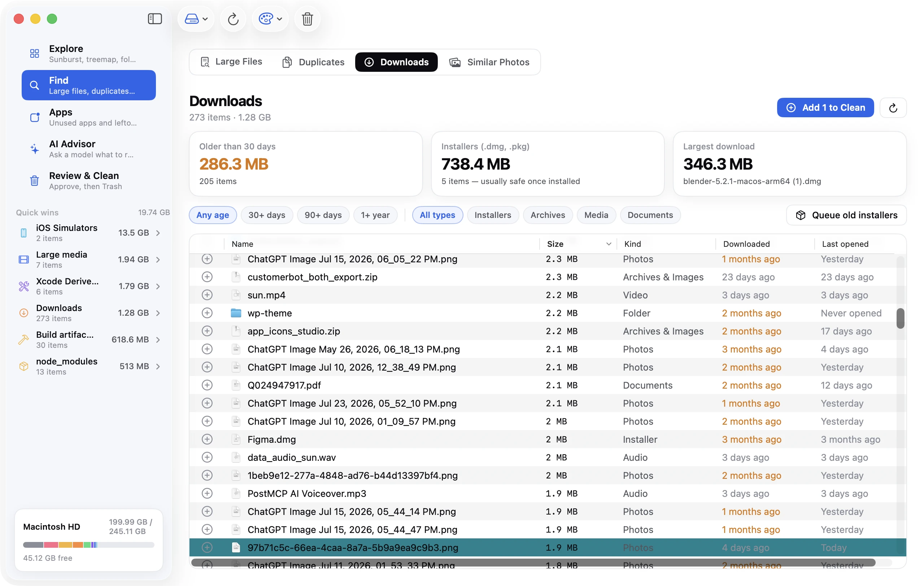
Task: Add Q024947917.pdf to clean list
Action: point(207,385)
